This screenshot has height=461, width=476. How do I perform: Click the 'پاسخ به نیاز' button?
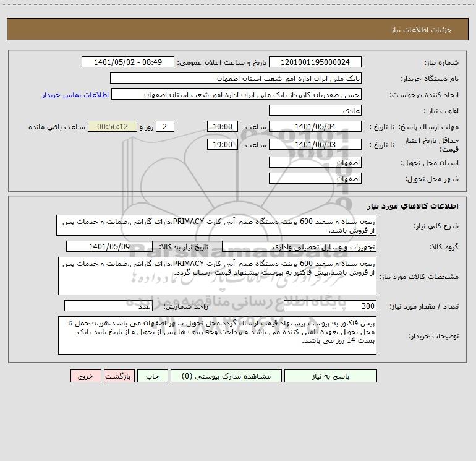[331, 376]
